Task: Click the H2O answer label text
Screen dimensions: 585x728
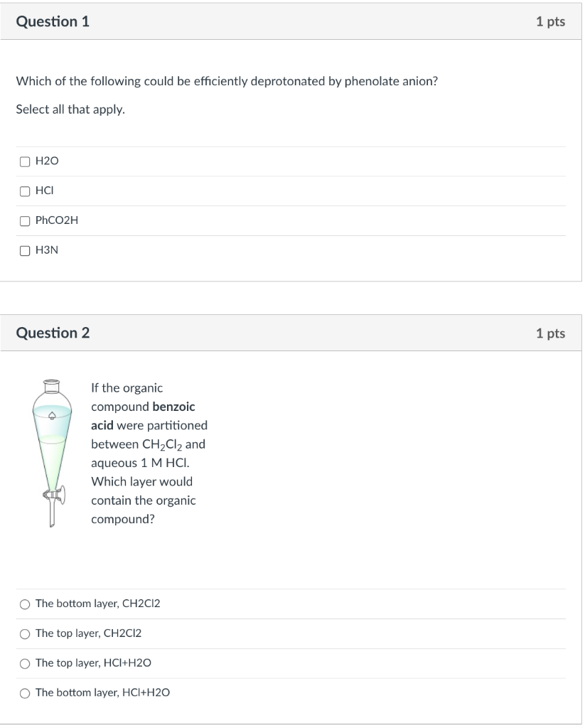Action: [x=47, y=161]
